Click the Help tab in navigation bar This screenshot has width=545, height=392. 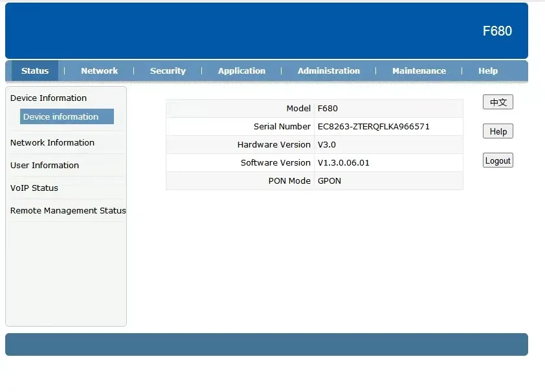(487, 71)
